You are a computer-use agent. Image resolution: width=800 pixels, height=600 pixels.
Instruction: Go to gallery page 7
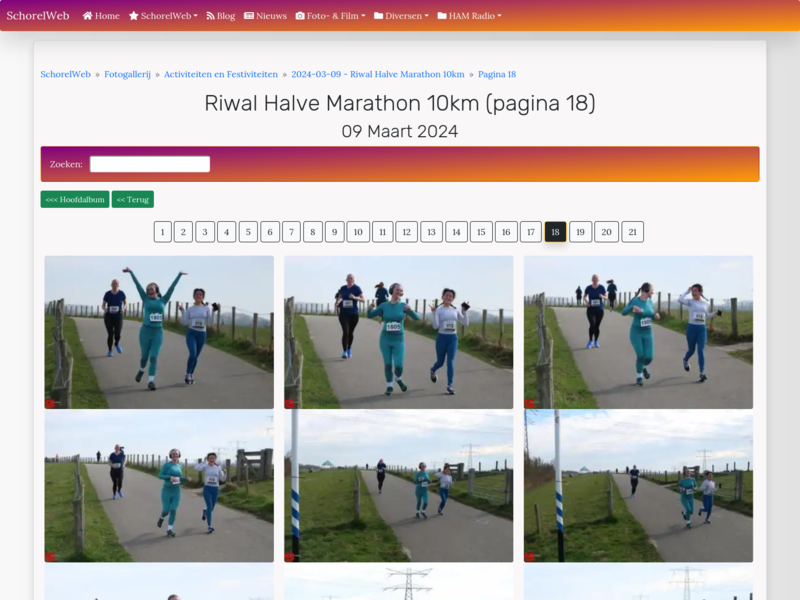tap(291, 232)
